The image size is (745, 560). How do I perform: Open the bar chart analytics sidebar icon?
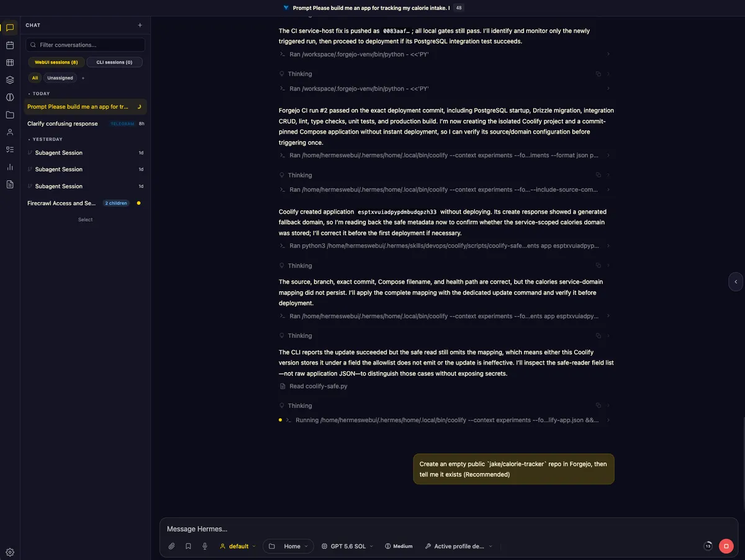[10, 167]
